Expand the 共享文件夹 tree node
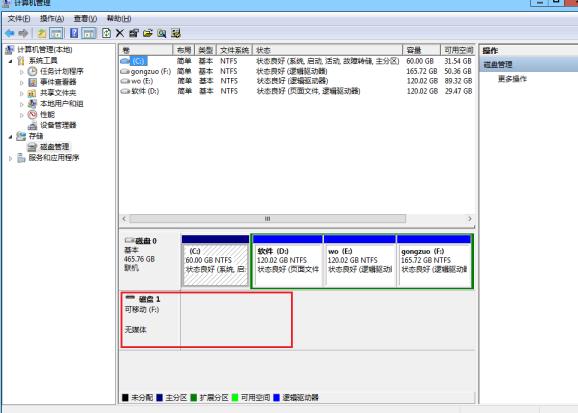Viewport: 578px width, 413px height. pos(22,93)
